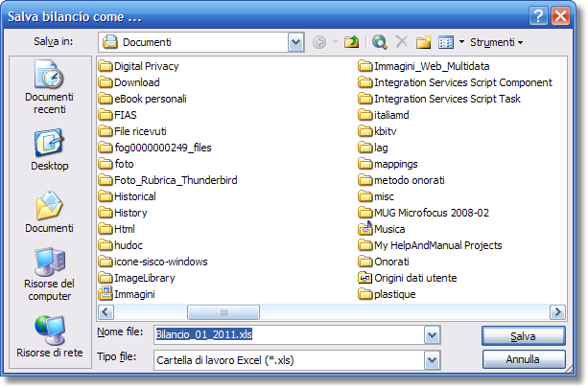
Task: Select the Immagini pictures folder
Action: tap(127, 294)
